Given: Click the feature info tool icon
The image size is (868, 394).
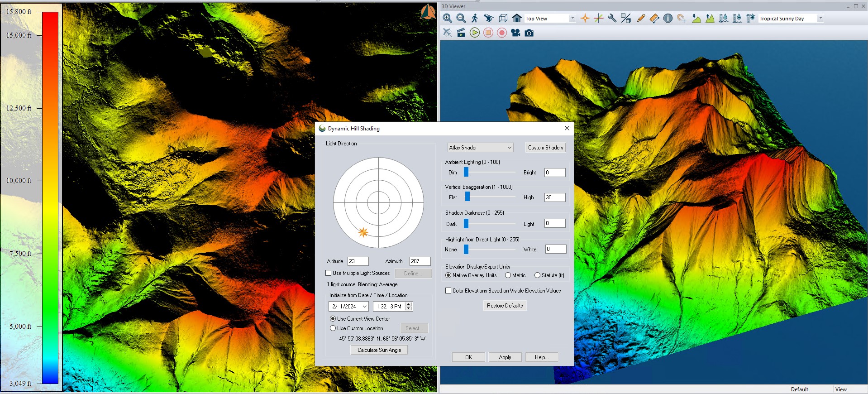Looking at the screenshot, I should (x=668, y=18).
